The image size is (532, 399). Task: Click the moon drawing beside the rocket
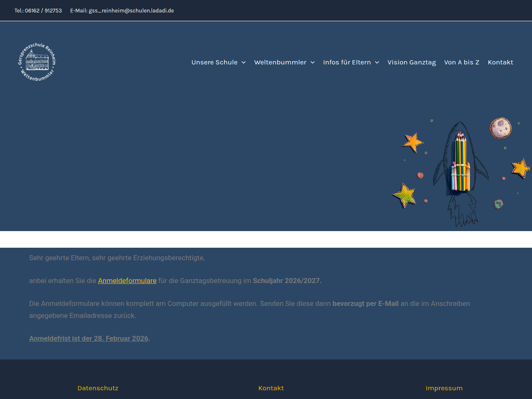(500, 128)
